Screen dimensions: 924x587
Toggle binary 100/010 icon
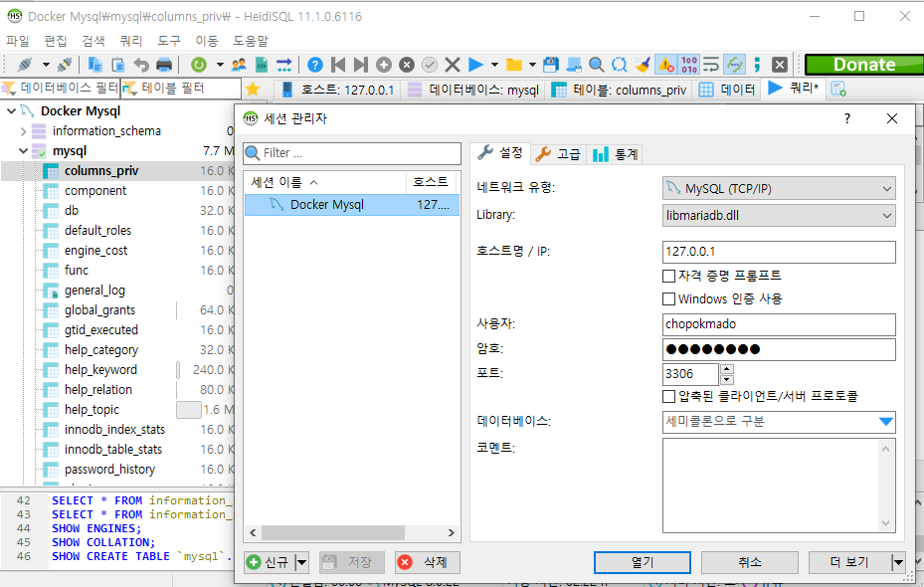point(689,65)
